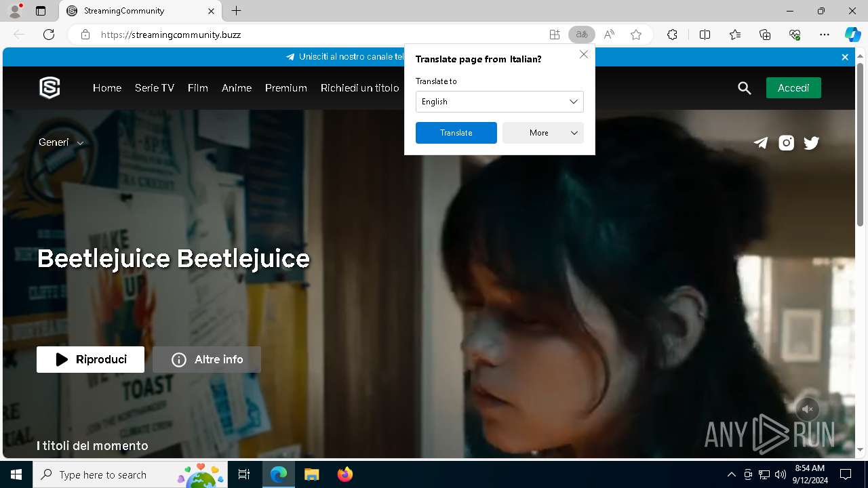Click the Unisciti al nostro canale banner link
The height and width of the screenshot is (488, 868).
coord(351,57)
